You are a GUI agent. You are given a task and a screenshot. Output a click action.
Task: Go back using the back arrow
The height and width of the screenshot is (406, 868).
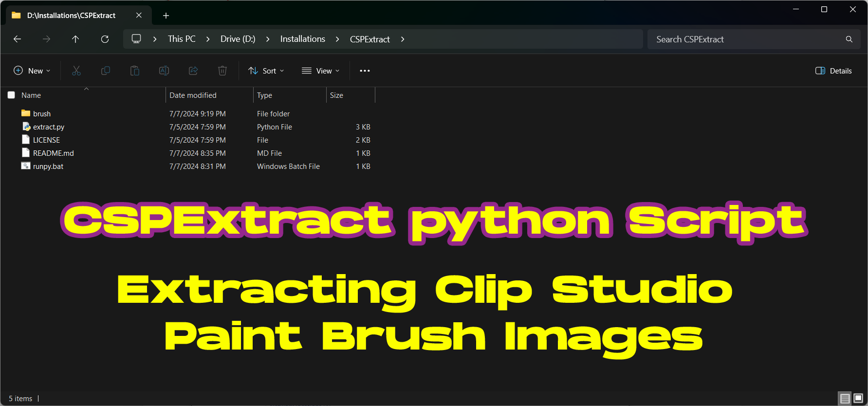18,39
